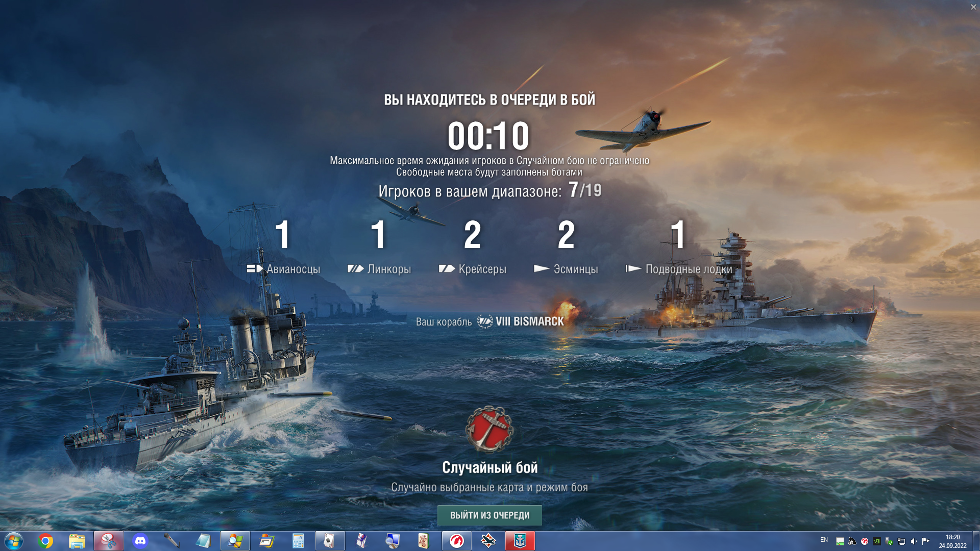Open Calculator from the taskbar
Screen dimensions: 980x551
[298, 541]
